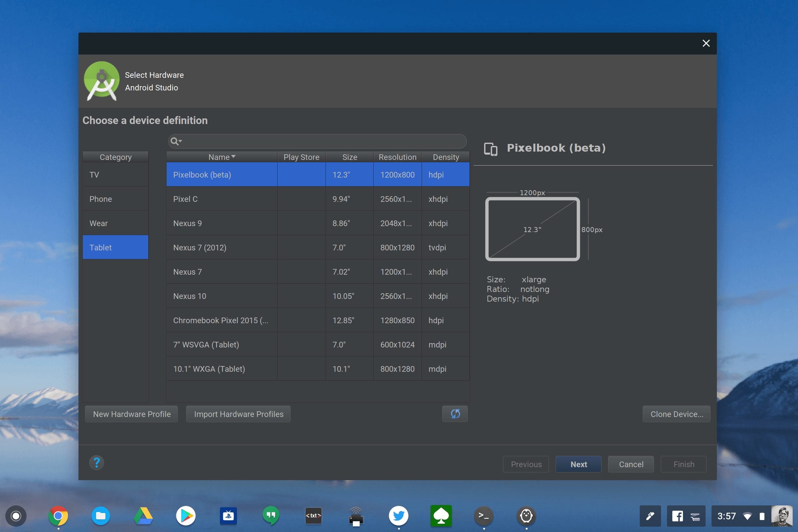Image resolution: width=798 pixels, height=532 pixels.
Task: Select the 7" WSVGA (Tablet) row
Action: [318, 344]
